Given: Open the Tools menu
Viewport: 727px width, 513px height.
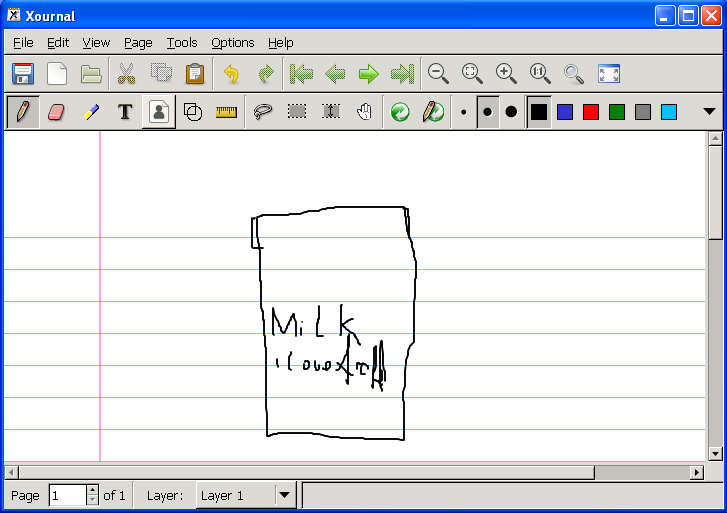Looking at the screenshot, I should tap(182, 43).
